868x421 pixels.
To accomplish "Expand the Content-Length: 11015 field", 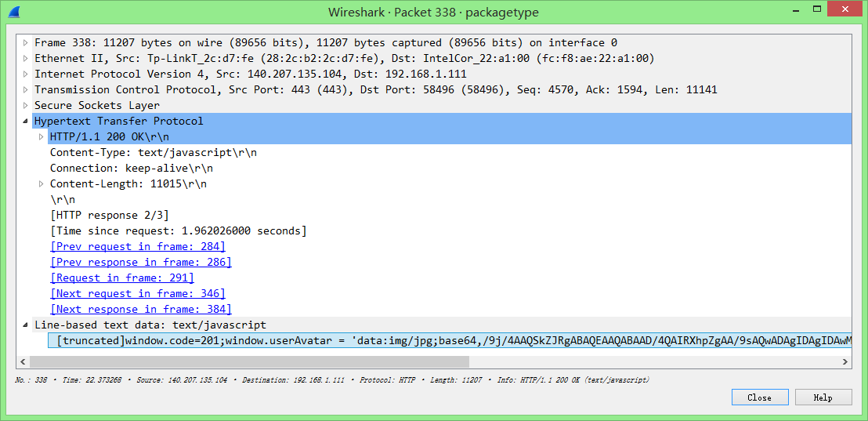I will (x=42, y=183).
